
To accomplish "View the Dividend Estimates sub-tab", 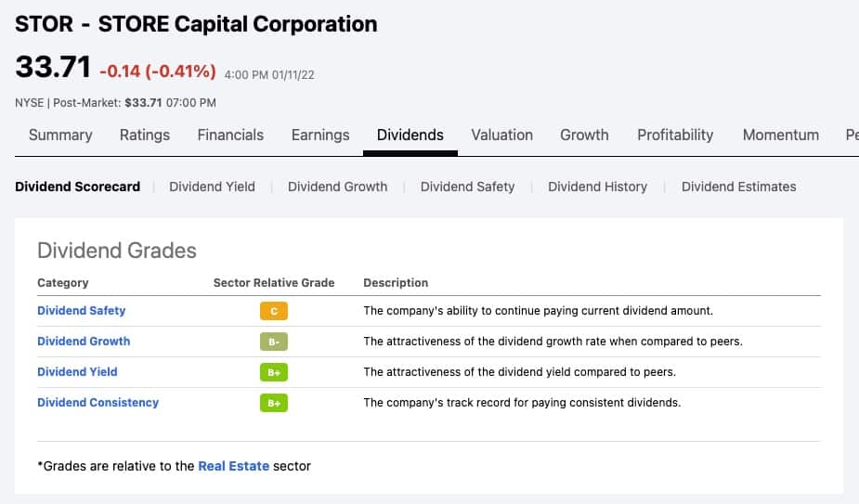I will (738, 187).
